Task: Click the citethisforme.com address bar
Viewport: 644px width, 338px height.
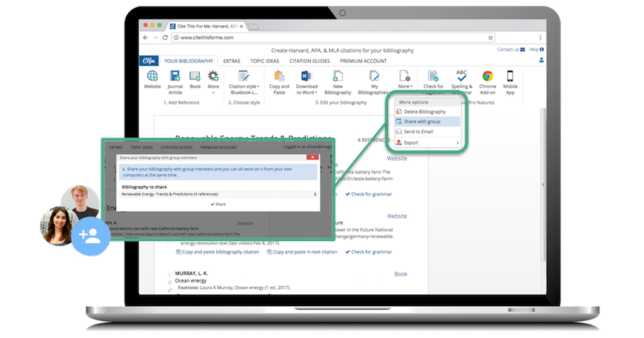Action: tap(333, 37)
